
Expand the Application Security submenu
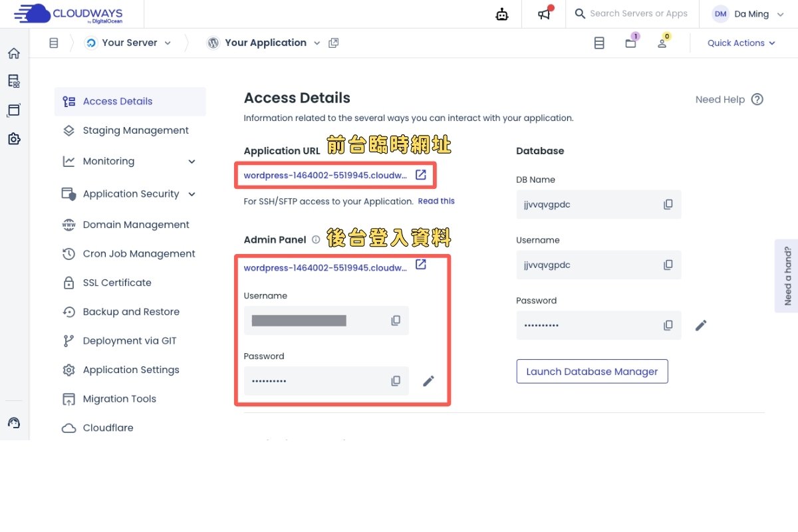[x=192, y=194]
